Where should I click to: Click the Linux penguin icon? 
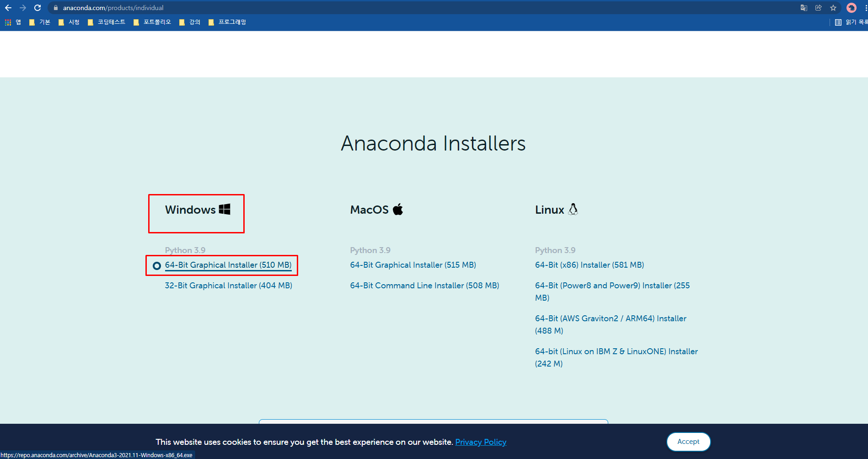573,209
